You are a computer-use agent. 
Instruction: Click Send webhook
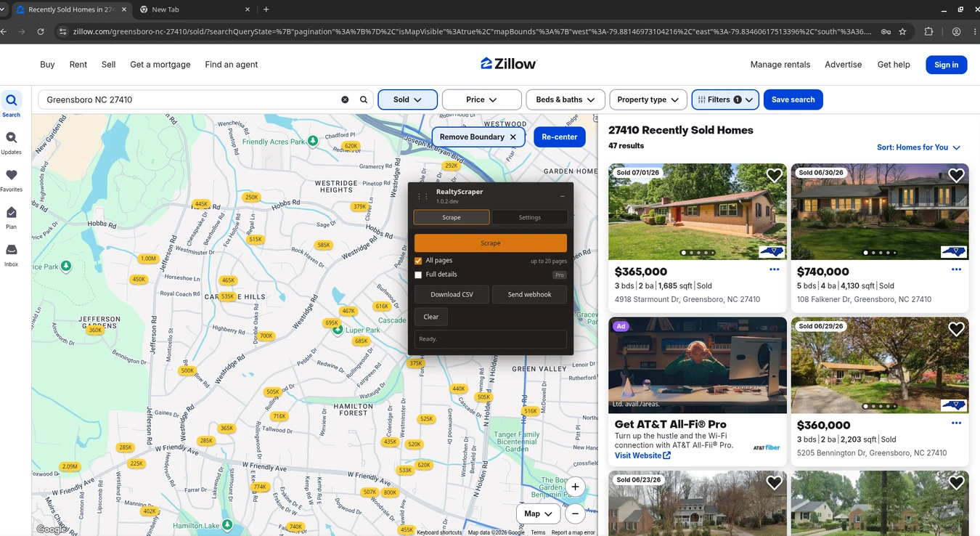pos(529,294)
